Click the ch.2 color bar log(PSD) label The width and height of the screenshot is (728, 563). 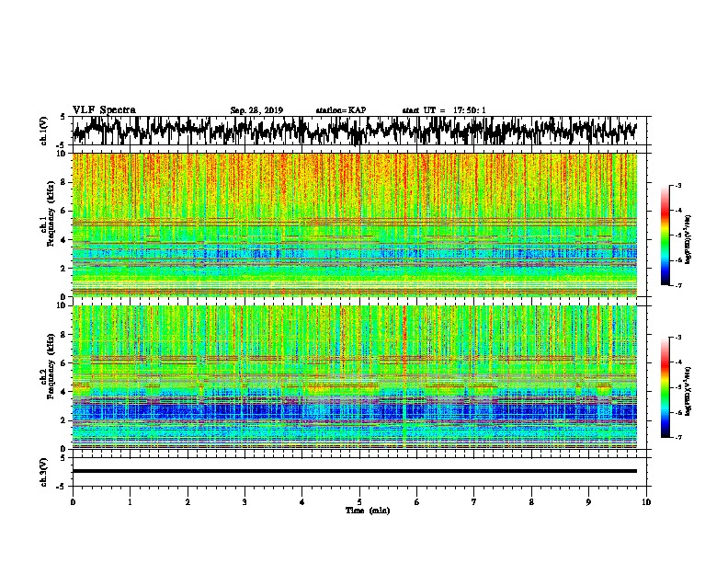688,391
